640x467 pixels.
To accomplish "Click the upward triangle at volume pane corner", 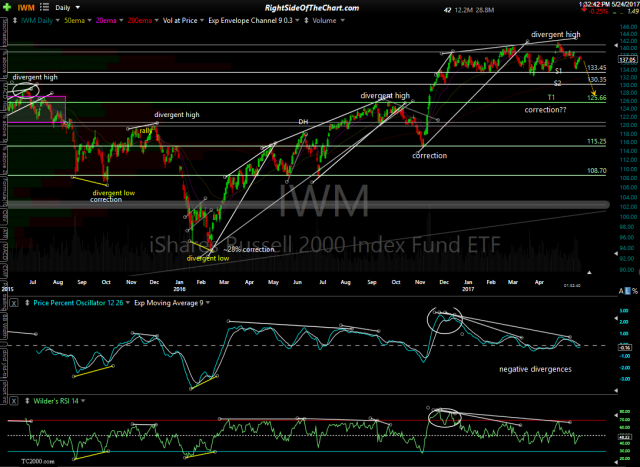I will click(x=589, y=272).
